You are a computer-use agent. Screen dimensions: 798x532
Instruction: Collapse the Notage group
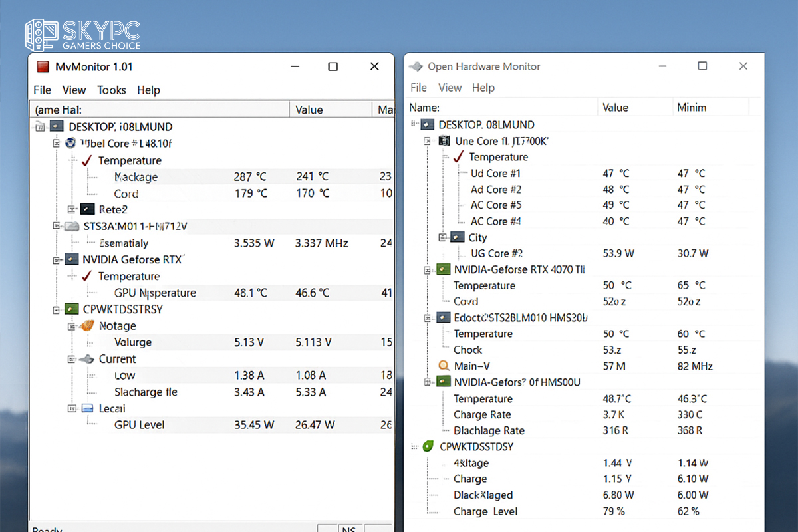click(72, 326)
